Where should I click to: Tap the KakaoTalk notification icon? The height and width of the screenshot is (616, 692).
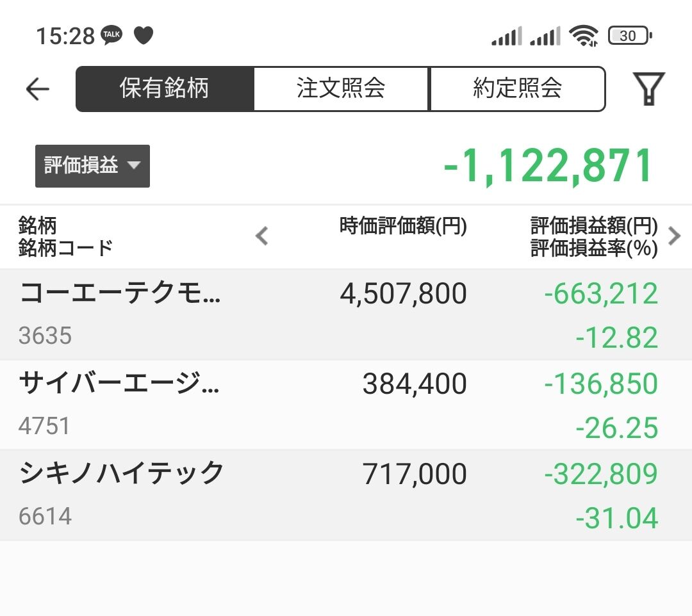pyautogui.click(x=111, y=36)
